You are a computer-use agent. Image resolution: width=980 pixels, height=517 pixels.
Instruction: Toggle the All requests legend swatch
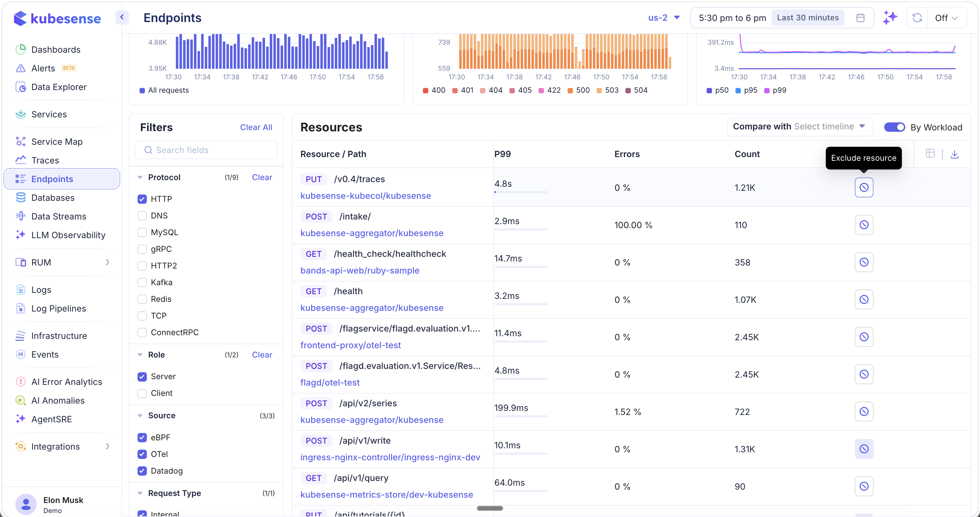point(142,90)
